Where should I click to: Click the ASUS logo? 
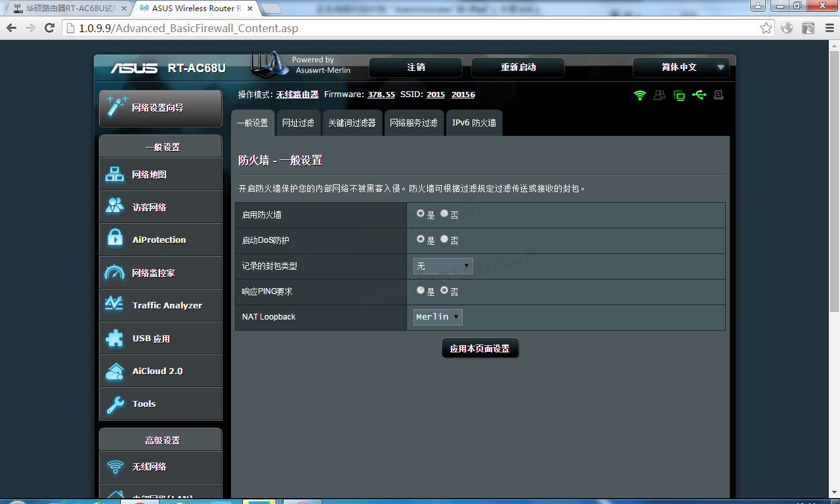[134, 68]
